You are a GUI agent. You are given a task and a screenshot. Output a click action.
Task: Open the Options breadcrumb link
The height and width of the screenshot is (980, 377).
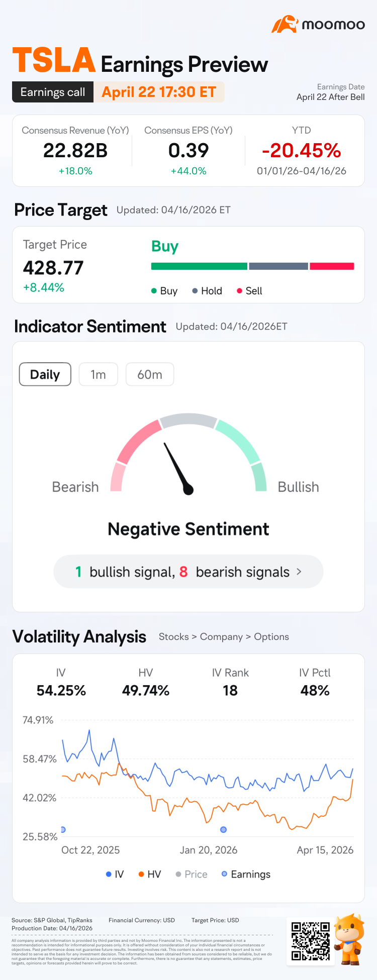(271, 636)
